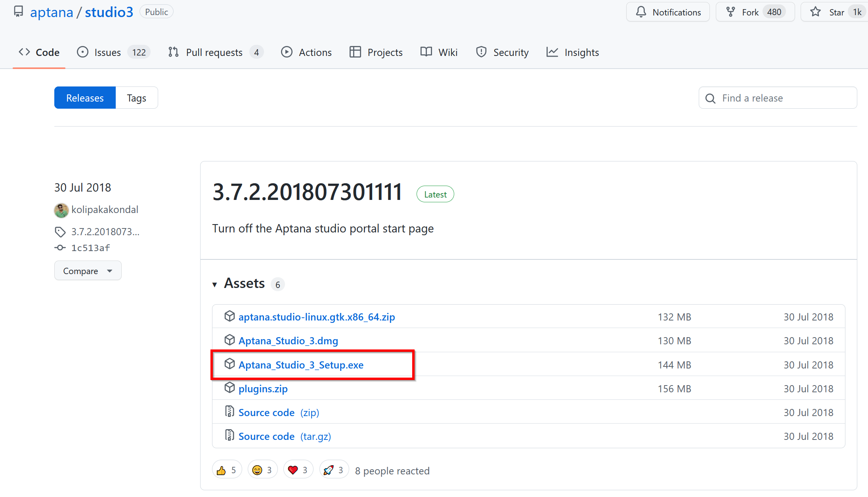
Task: Click the package icon beside plugins.zip
Action: pyautogui.click(x=229, y=388)
